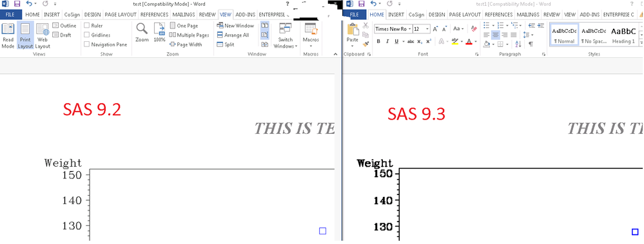Screen dimensions: 644x244
Task: Toggle Underline formatting
Action: 396,41
